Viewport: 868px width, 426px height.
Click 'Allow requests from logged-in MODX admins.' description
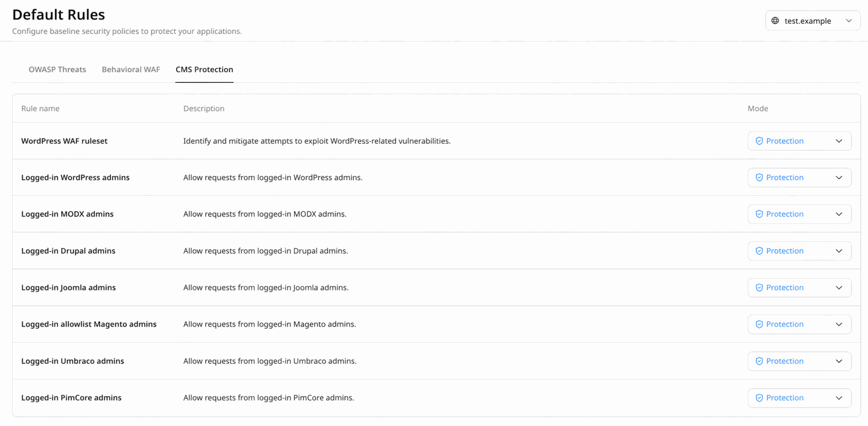(265, 214)
